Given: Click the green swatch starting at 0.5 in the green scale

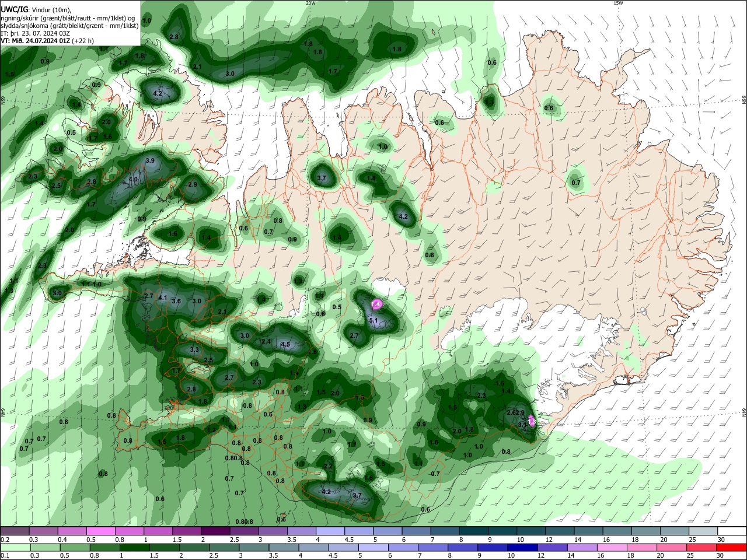Looking at the screenshot, I should point(75,547).
